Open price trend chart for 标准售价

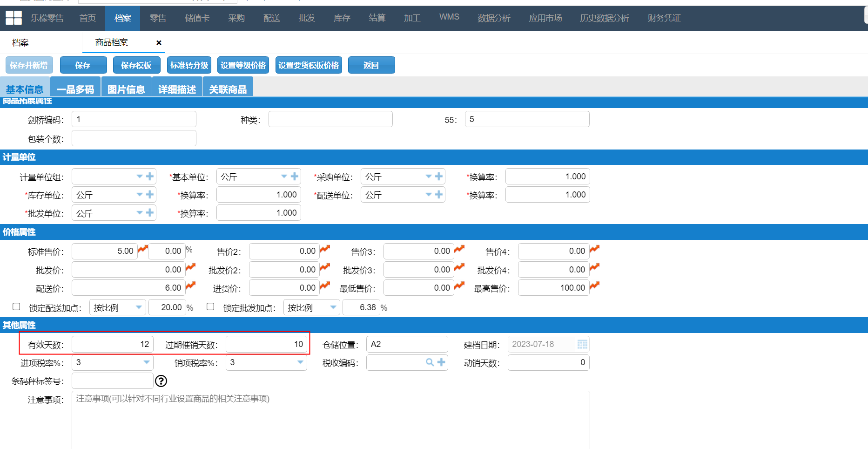(143, 249)
